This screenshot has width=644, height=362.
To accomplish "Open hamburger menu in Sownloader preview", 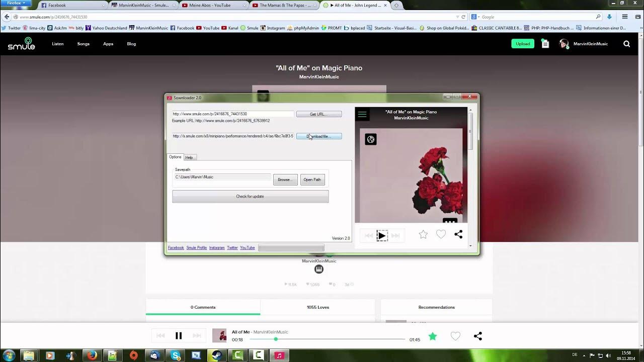I will (362, 114).
